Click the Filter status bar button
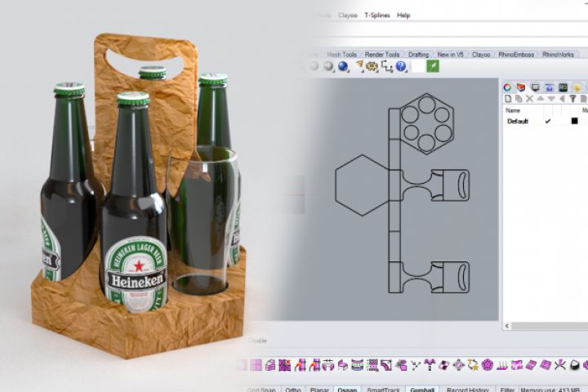 click(x=507, y=390)
